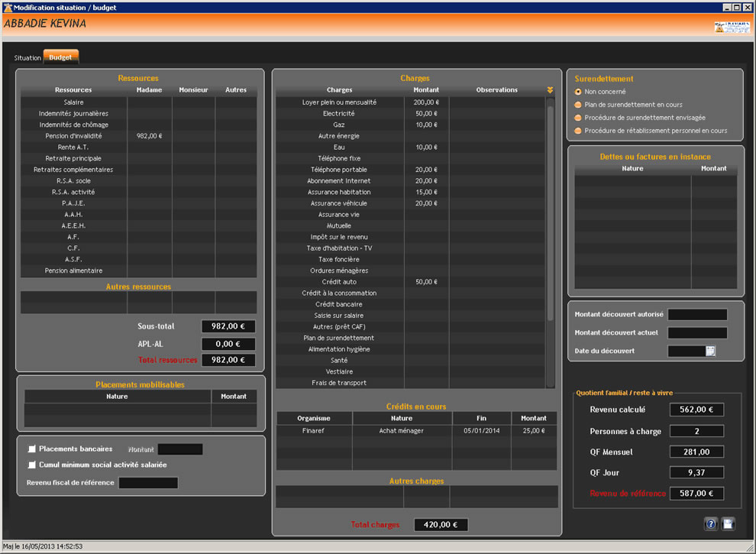Image resolution: width=756 pixels, height=554 pixels.
Task: Select the 'Non concerné' radio button
Action: pos(578,92)
